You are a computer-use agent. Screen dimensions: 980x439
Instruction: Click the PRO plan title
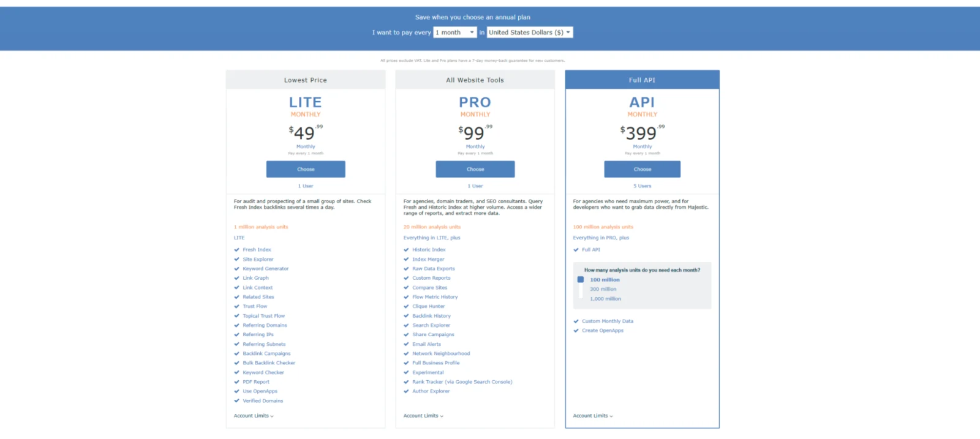click(x=475, y=102)
